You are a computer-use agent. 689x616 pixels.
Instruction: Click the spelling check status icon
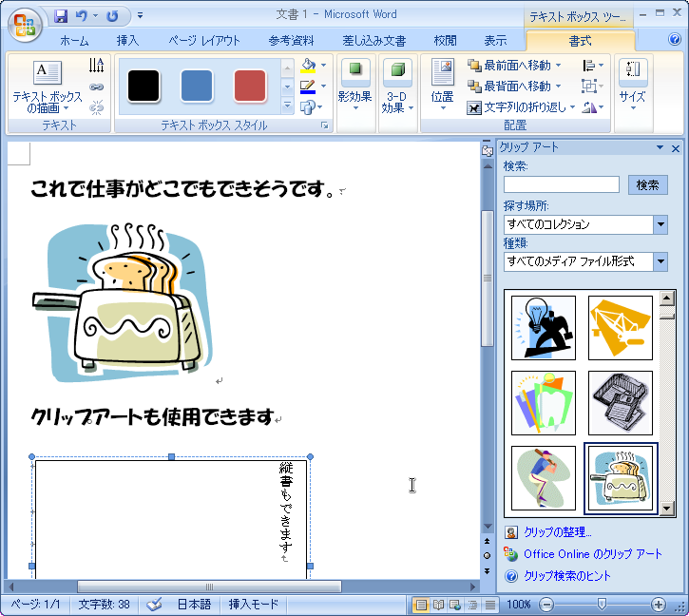(x=154, y=605)
